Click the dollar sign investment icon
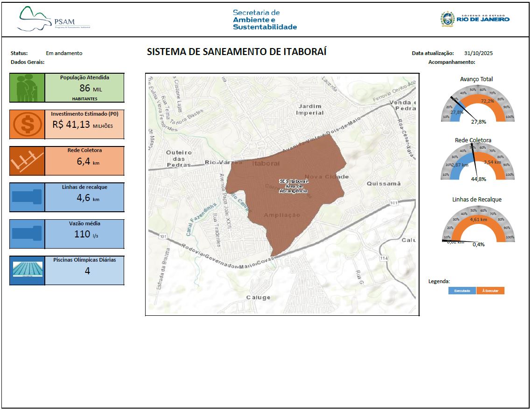 pos(27,125)
